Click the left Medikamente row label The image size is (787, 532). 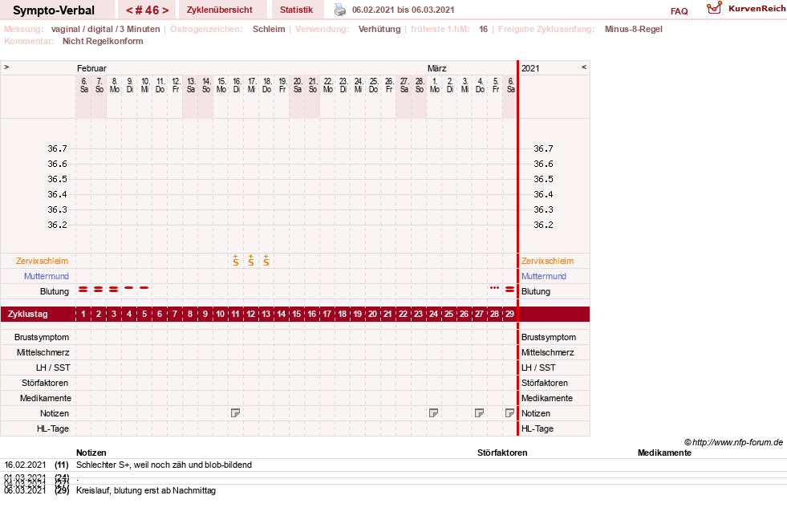46,398
